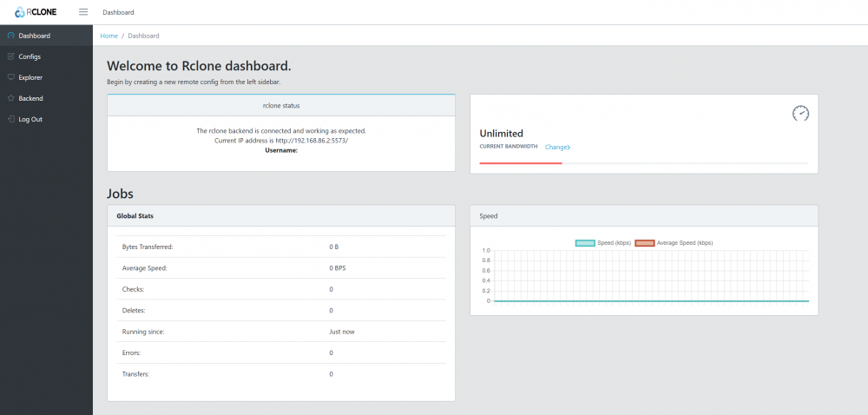Click the Deletes row label

134,311
